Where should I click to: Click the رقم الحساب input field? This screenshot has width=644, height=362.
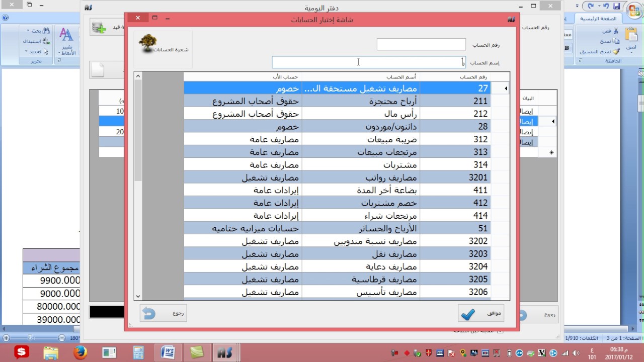point(421,45)
